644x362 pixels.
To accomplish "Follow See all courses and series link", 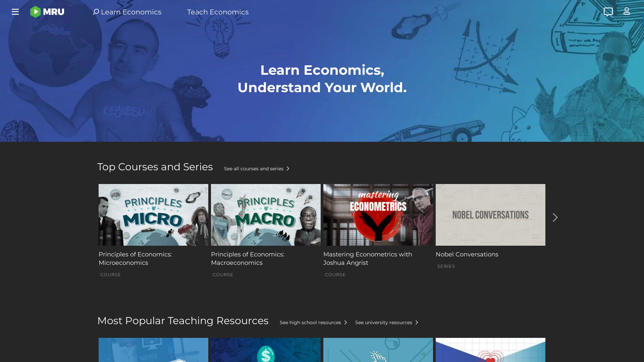I will tap(254, 169).
